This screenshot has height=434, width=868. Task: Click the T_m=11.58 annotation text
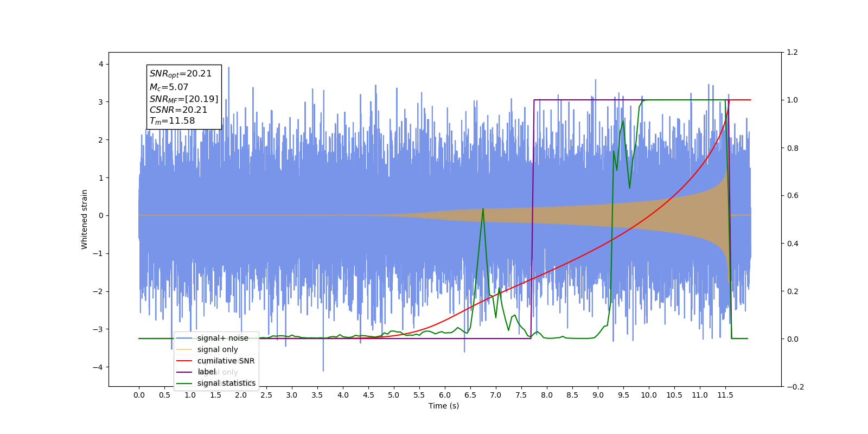(172, 121)
